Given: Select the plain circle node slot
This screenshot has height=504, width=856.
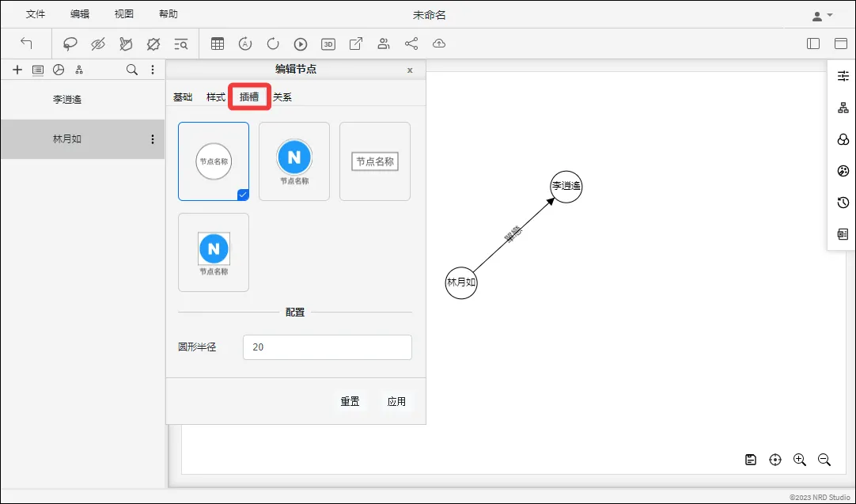Looking at the screenshot, I should pyautogui.click(x=214, y=161).
